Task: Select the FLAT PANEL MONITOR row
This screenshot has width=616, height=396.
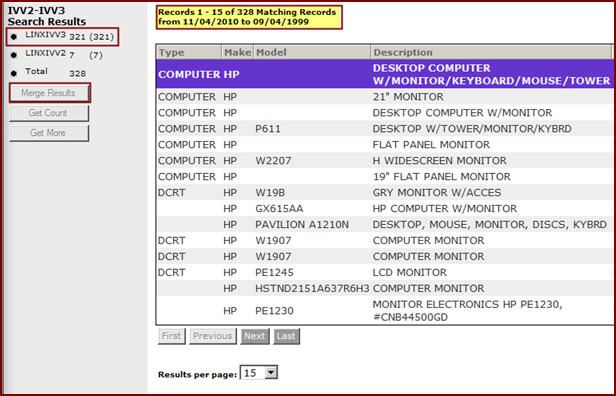Action: (x=385, y=145)
